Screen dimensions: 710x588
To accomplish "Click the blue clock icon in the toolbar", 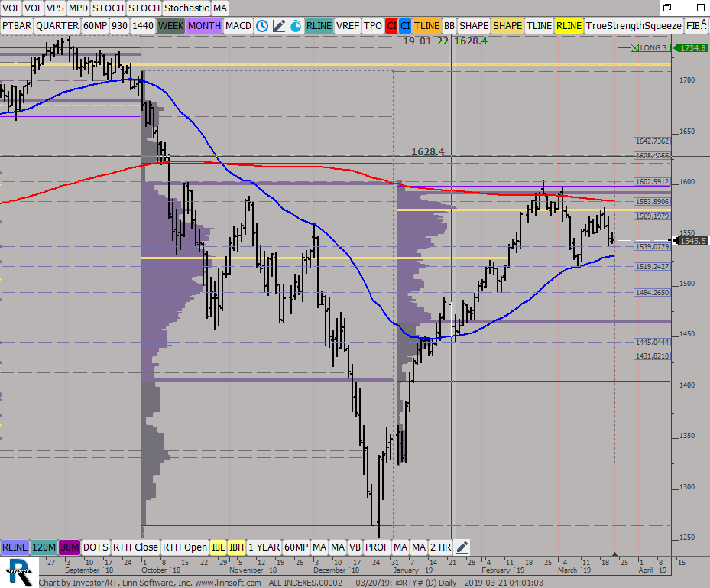I will (262, 25).
